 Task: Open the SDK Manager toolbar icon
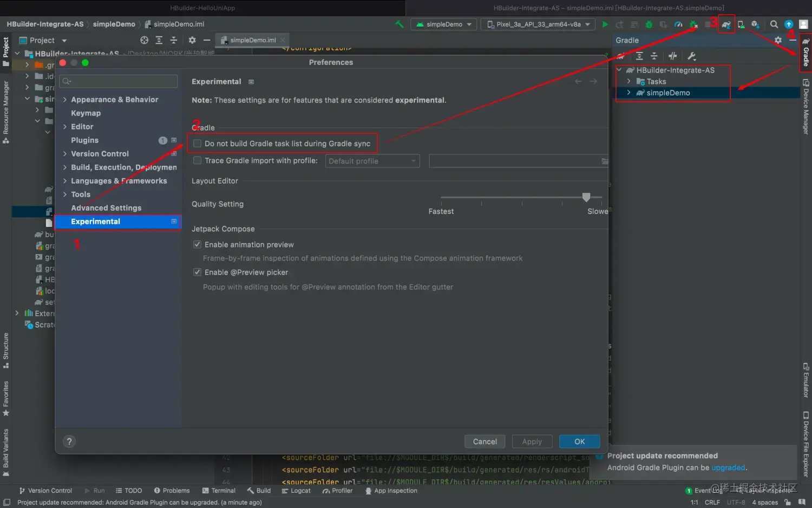coord(755,24)
